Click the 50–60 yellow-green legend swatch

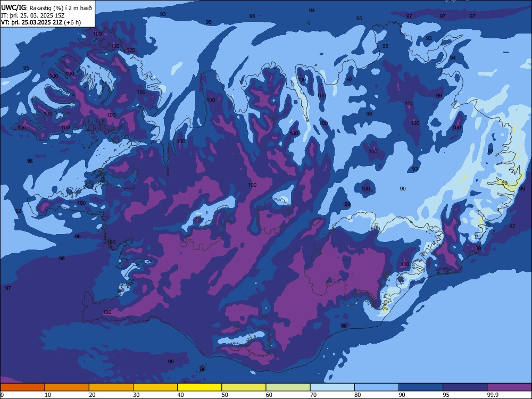(x=244, y=387)
